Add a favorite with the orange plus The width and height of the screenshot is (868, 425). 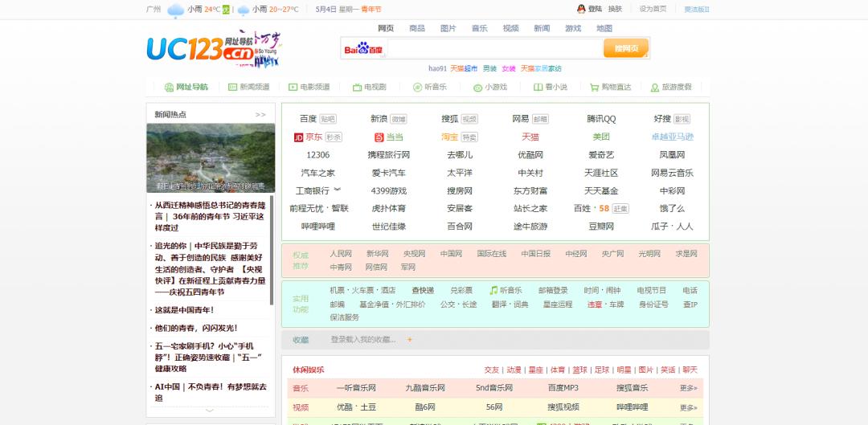coord(410,340)
